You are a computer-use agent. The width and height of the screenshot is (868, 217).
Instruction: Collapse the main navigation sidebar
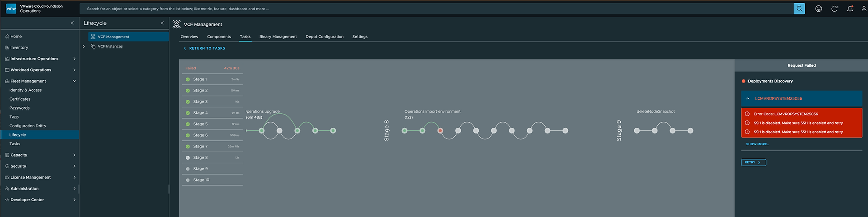tap(72, 23)
